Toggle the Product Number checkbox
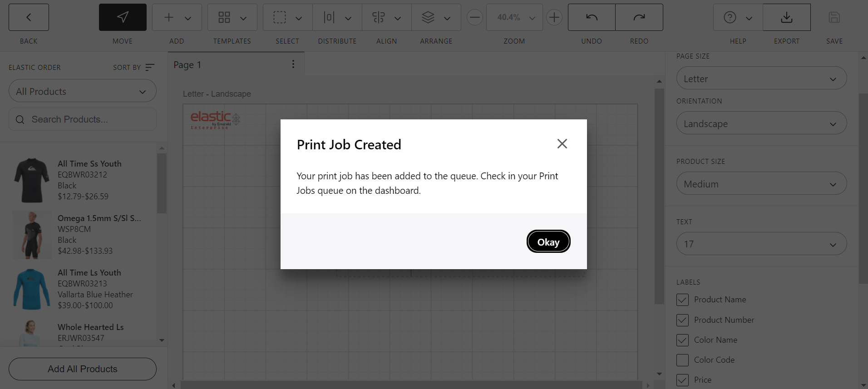 682,320
